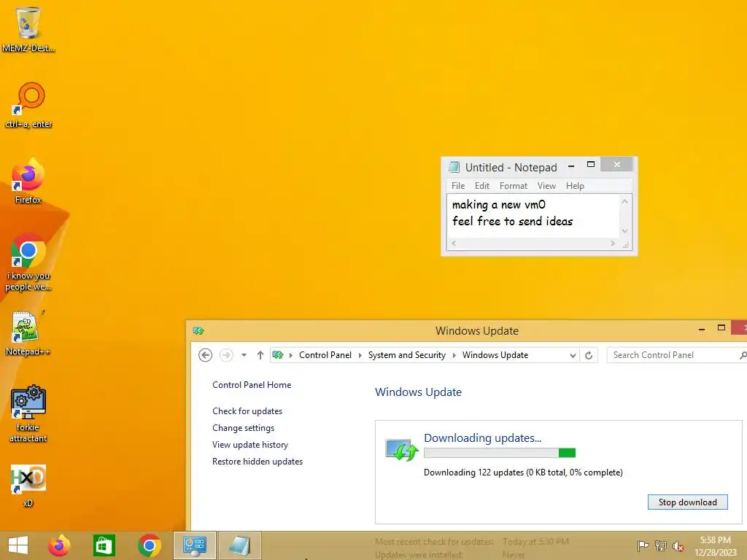Click the Search Control Panel field

pos(676,355)
